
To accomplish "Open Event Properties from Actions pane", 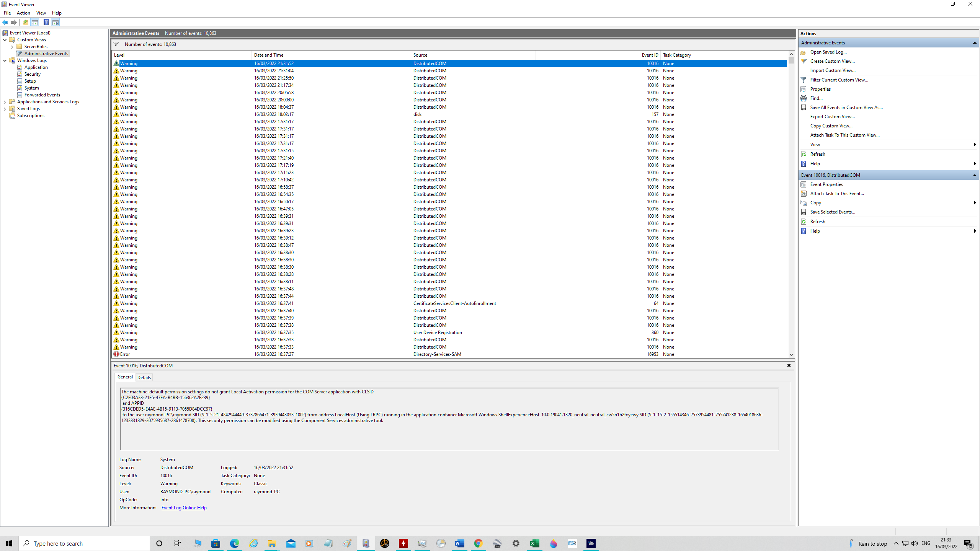I will pos(826,184).
